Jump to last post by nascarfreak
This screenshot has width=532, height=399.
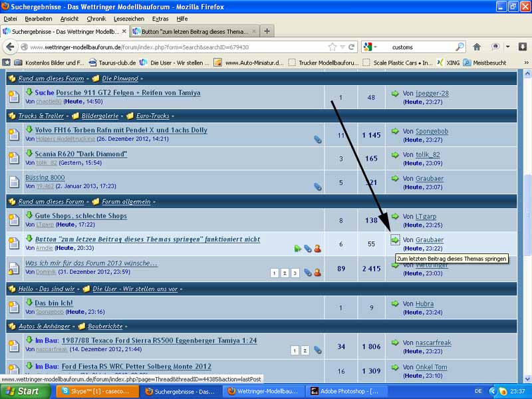(394, 342)
